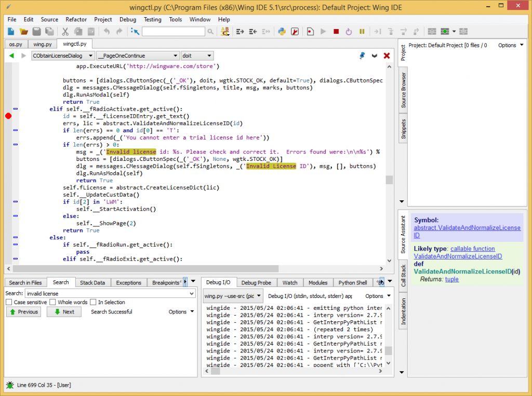Image resolution: width=532 pixels, height=396 pixels.
Task: Open the CObtainLicenseDialog class dropdown
Action: tap(62, 56)
